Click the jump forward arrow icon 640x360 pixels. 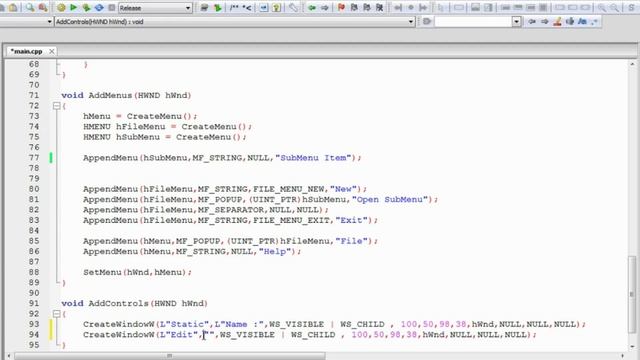tap(324, 7)
